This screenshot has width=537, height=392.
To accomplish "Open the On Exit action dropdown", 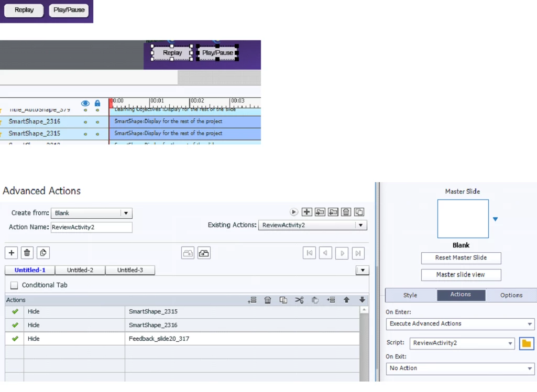I will pyautogui.click(x=461, y=368).
